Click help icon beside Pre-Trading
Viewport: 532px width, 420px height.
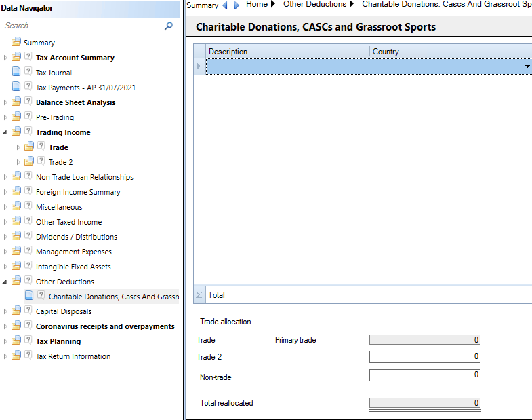[x=28, y=117]
